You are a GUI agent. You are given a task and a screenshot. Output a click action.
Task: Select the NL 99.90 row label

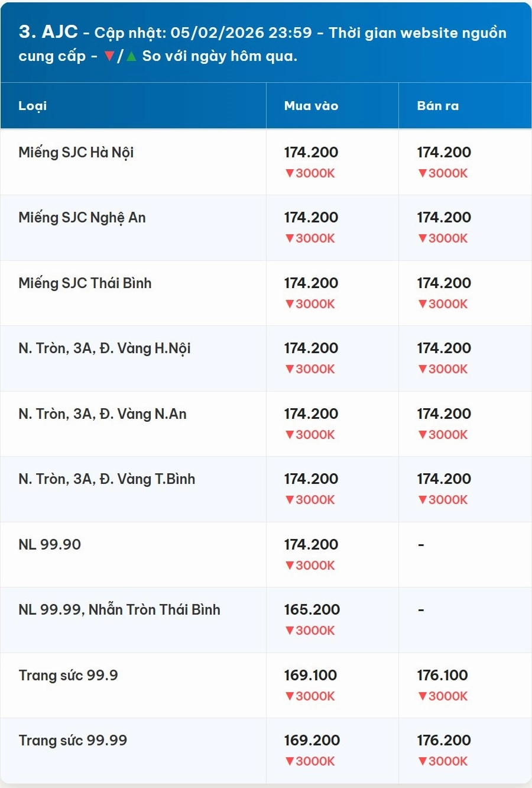tap(50, 544)
